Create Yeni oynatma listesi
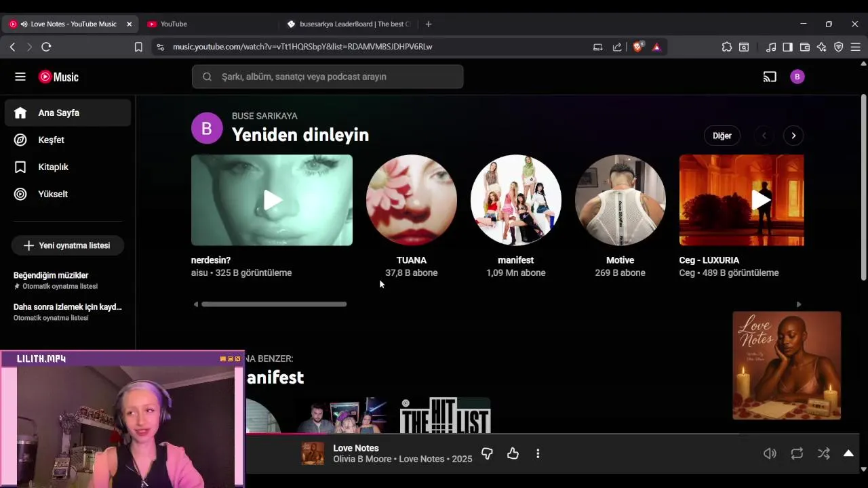Image resolution: width=868 pixels, height=488 pixels. tap(67, 245)
